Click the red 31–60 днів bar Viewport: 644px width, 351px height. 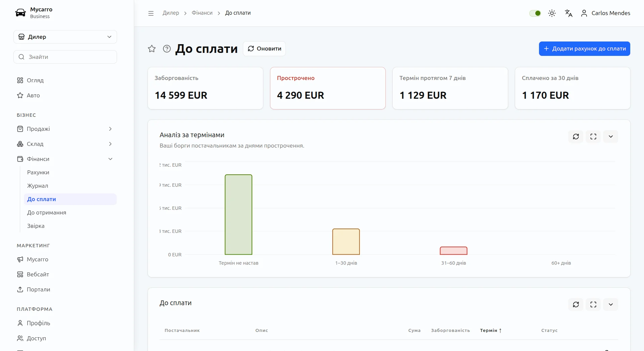pyautogui.click(x=454, y=251)
